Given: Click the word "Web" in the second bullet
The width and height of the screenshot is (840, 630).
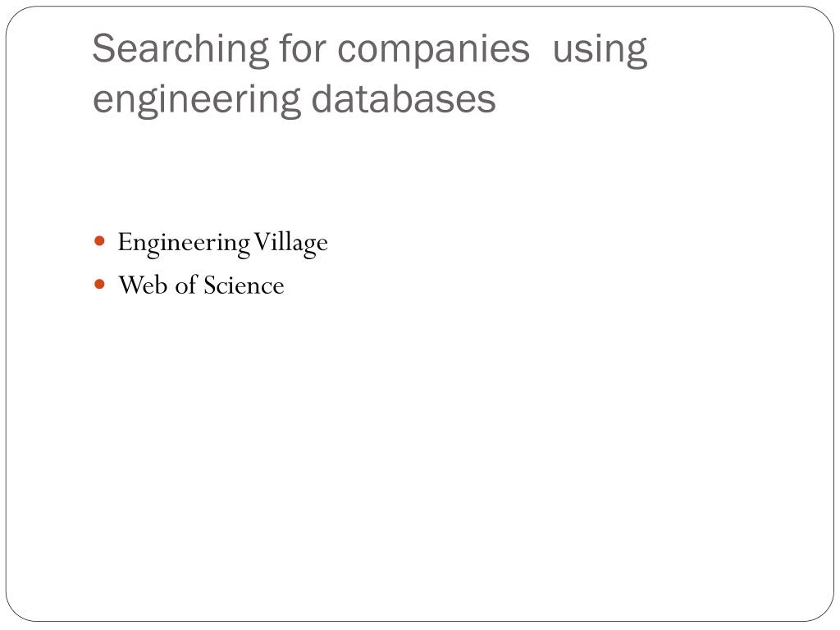Looking at the screenshot, I should tap(136, 285).
